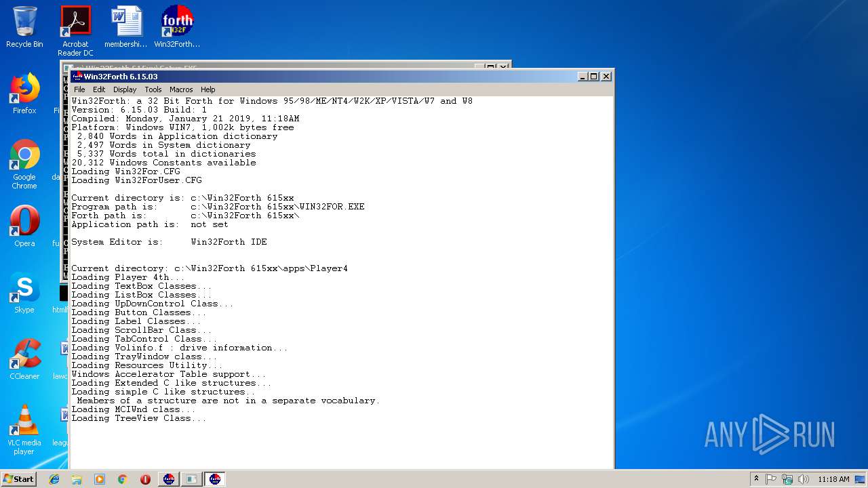The image size is (868, 488).
Task: Click 'Loading Win32ForUser.CFG' line
Action: (x=136, y=180)
